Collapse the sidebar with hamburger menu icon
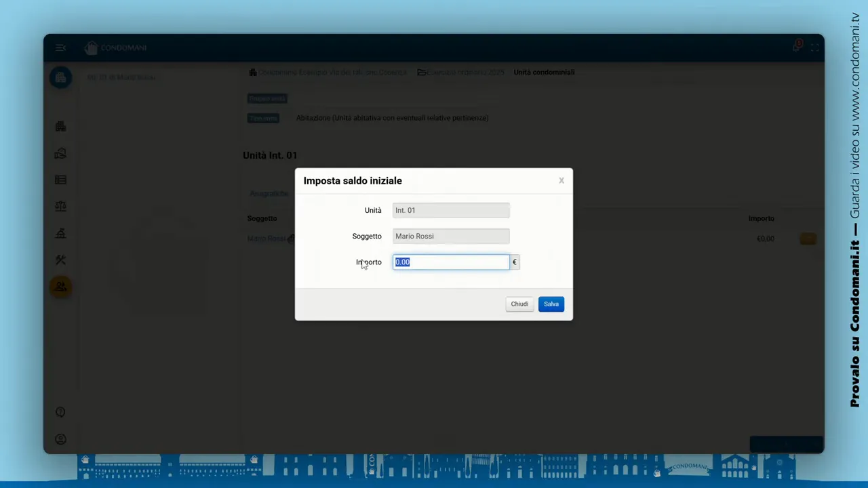 click(x=60, y=48)
